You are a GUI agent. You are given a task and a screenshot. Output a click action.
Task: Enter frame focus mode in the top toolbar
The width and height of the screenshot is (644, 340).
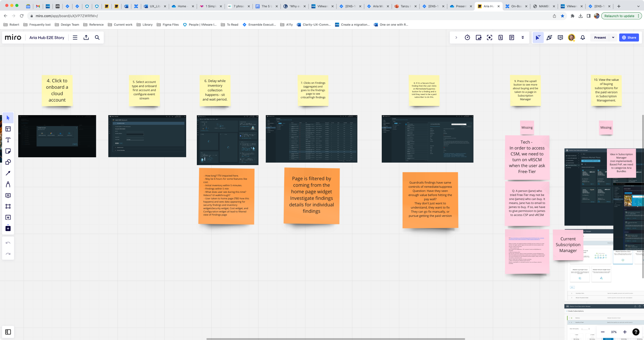(x=490, y=37)
